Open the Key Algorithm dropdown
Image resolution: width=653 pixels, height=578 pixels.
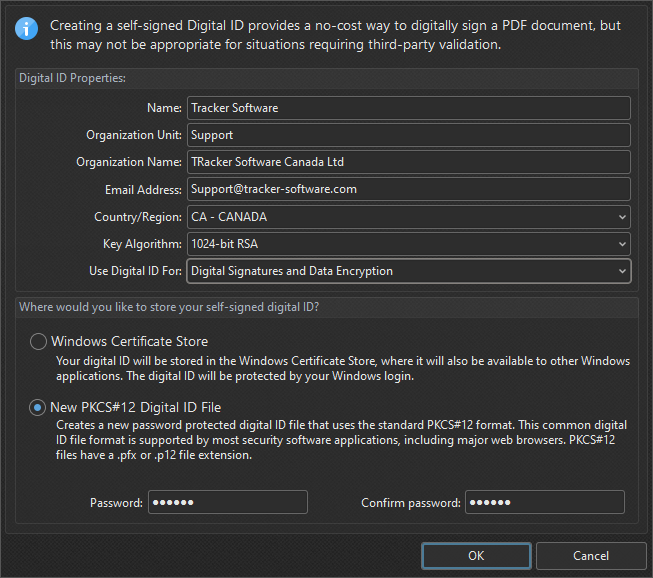click(x=409, y=244)
